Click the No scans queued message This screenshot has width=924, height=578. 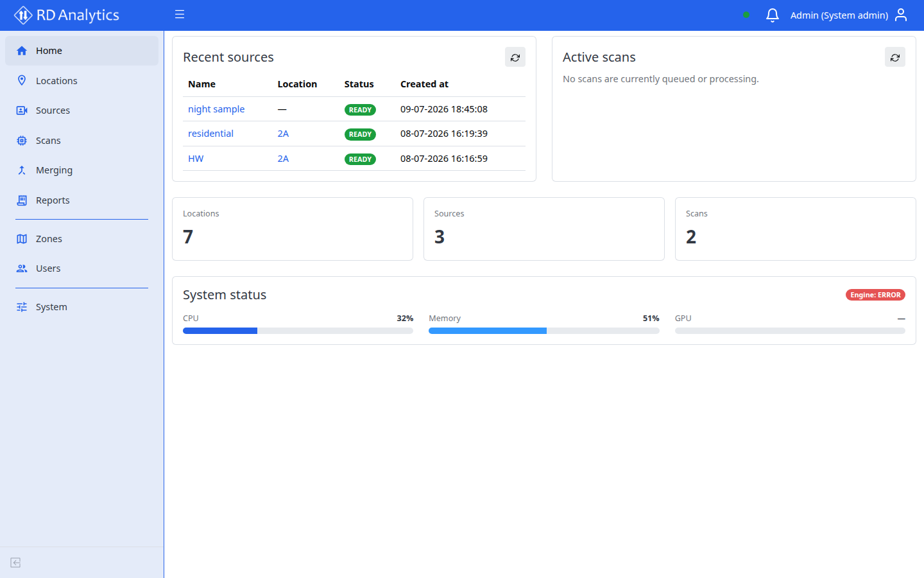(661, 79)
